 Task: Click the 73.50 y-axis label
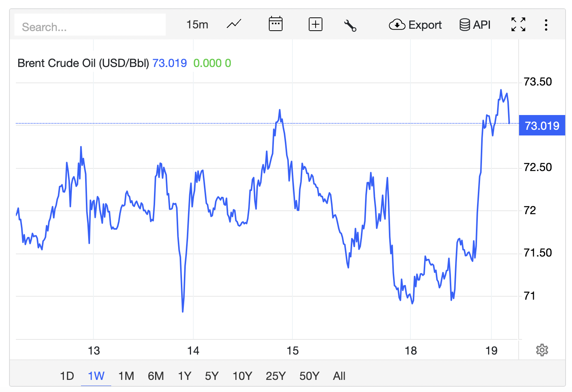538,82
